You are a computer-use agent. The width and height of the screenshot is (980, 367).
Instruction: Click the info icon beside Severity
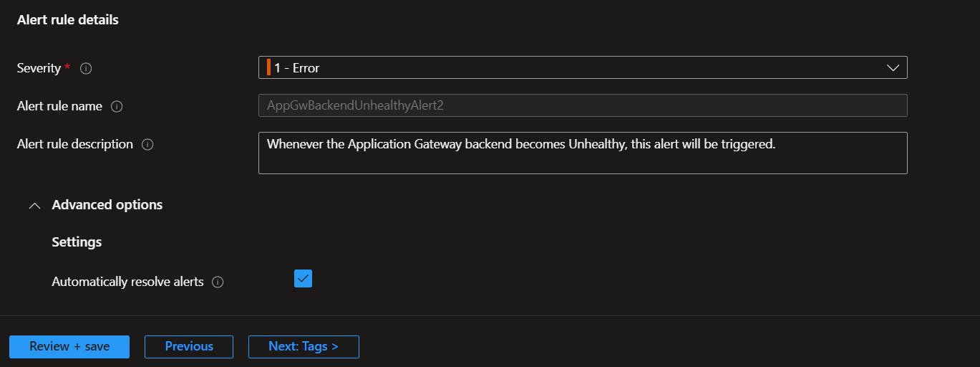coord(86,69)
